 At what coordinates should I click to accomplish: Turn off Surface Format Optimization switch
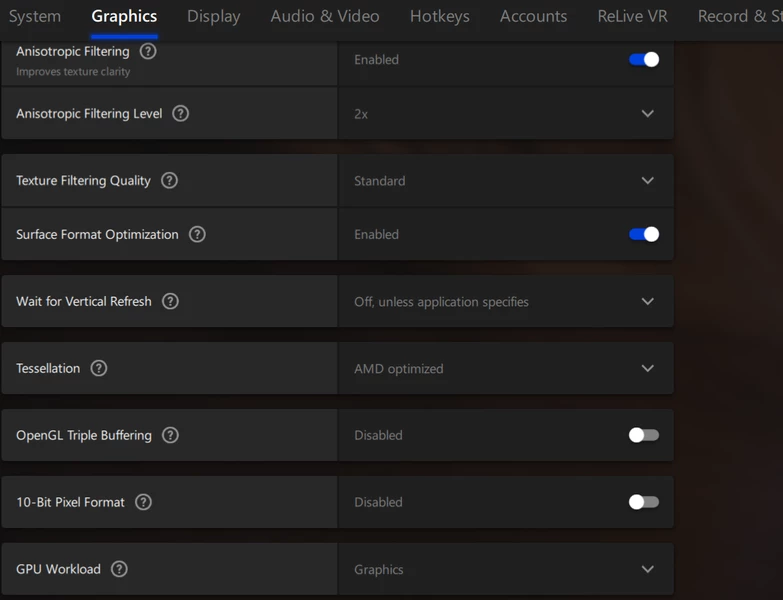pyautogui.click(x=643, y=235)
